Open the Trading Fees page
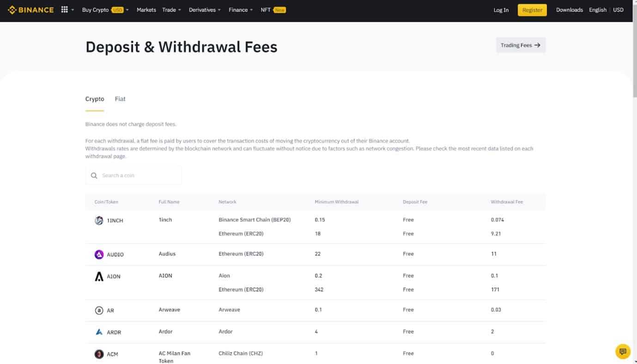The width and height of the screenshot is (637, 364). coord(520,45)
